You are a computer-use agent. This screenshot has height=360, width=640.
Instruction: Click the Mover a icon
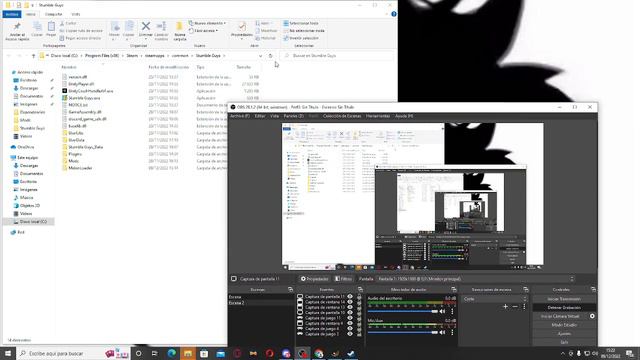point(115,27)
